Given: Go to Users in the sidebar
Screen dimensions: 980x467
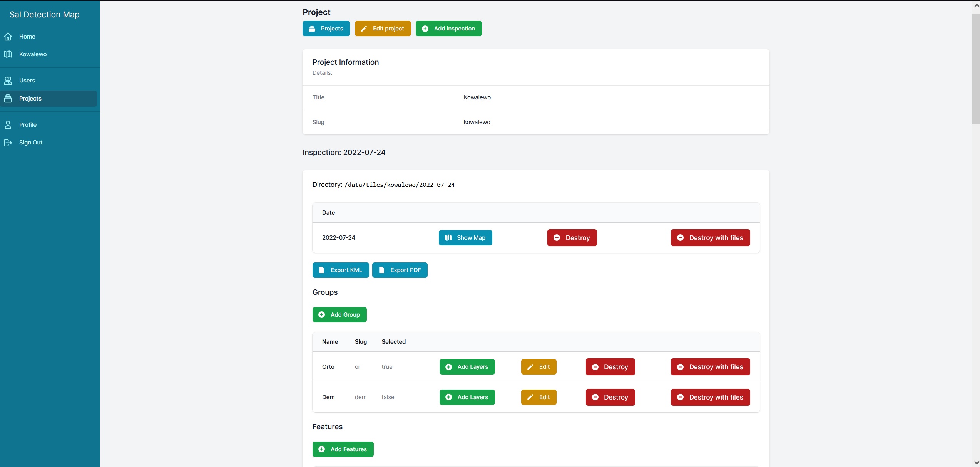Looking at the screenshot, I should [48, 81].
